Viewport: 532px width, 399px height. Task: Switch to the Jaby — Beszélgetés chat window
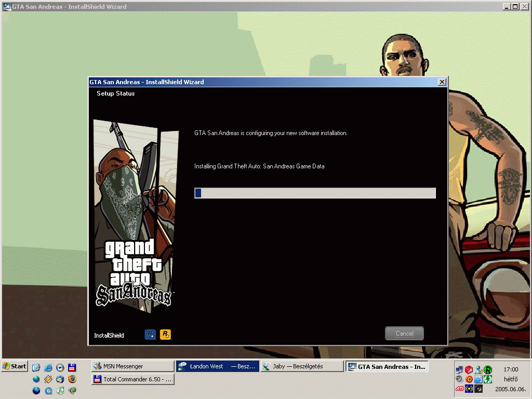click(302, 366)
